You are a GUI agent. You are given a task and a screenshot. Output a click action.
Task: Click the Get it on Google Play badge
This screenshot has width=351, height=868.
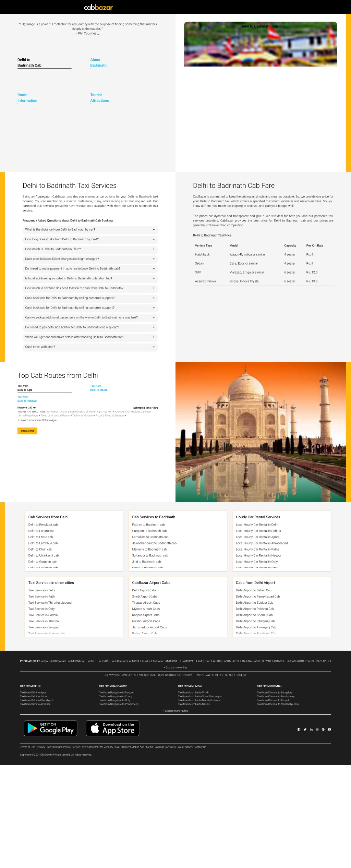[x=50, y=728]
